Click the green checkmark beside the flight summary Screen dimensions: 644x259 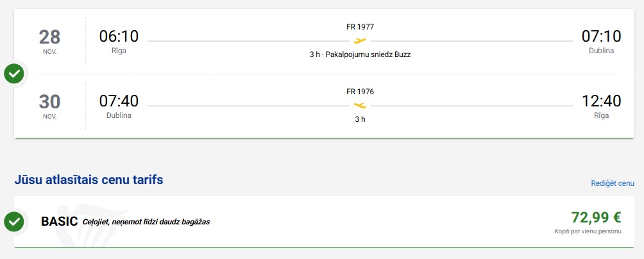pos(14,74)
